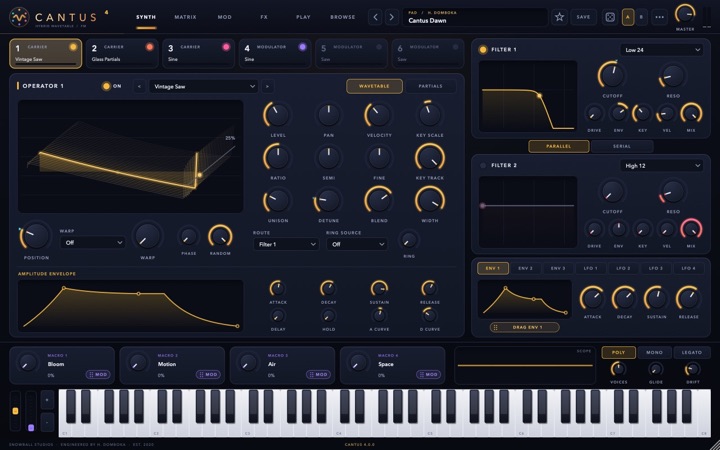Switch to the Play tab
720x450 pixels.
[303, 17]
